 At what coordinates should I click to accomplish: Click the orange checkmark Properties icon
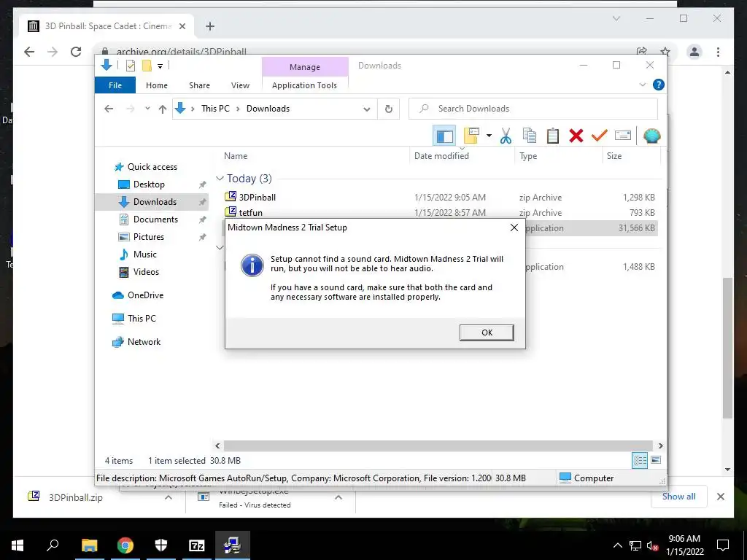point(600,136)
